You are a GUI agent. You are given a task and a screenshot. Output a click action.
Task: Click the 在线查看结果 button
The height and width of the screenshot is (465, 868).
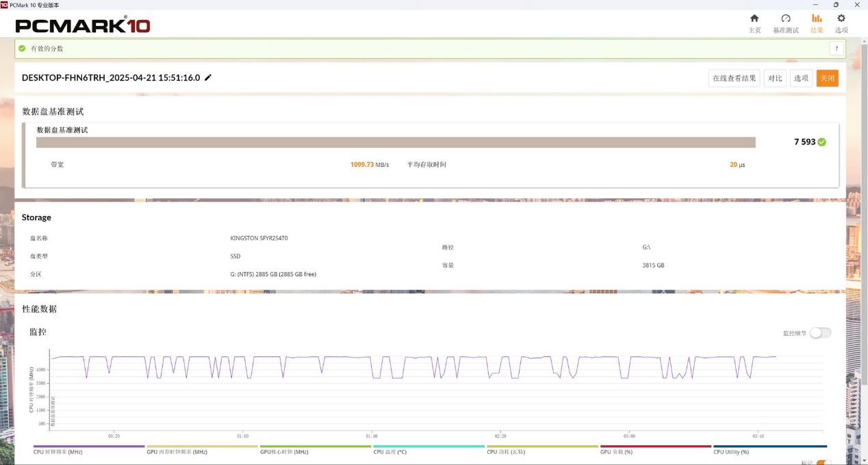click(735, 78)
